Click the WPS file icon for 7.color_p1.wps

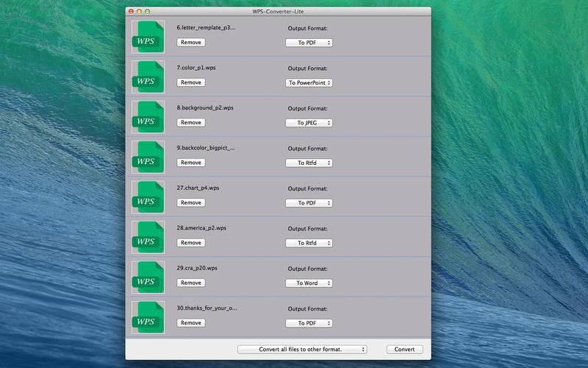148,77
